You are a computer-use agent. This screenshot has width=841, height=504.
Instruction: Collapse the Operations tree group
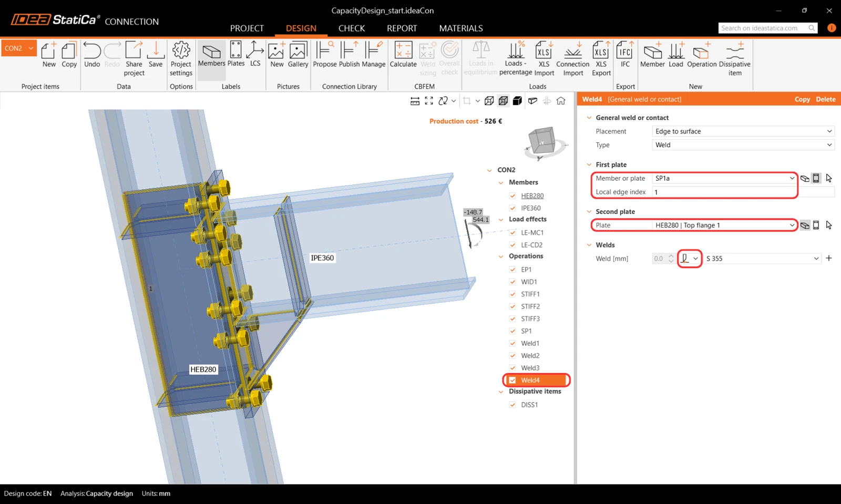point(501,256)
